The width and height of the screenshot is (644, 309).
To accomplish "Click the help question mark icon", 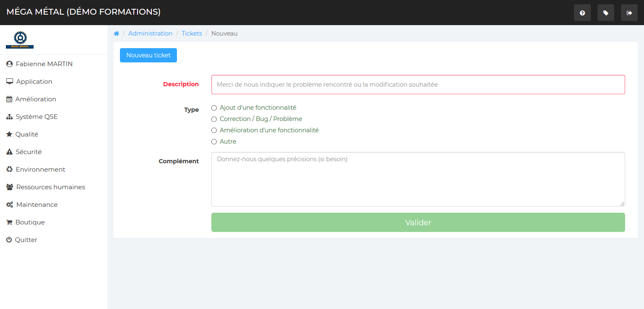I will click(x=582, y=13).
